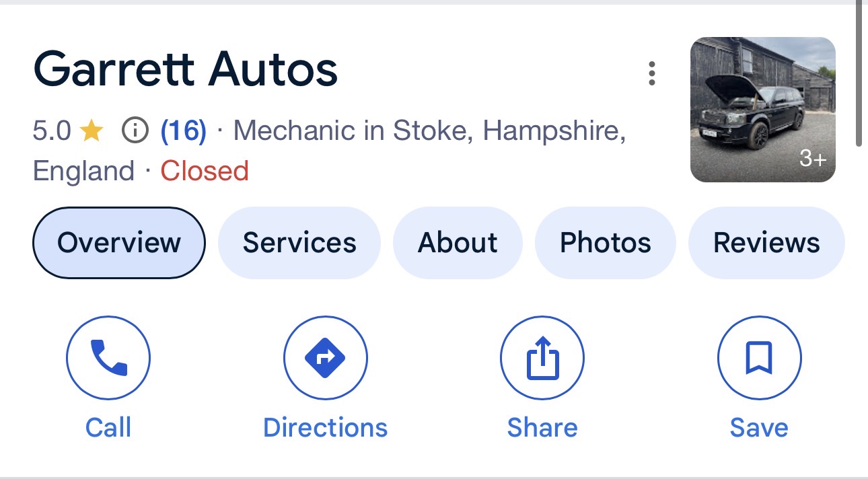Open the About tab
The width and height of the screenshot is (868, 479).
point(458,243)
